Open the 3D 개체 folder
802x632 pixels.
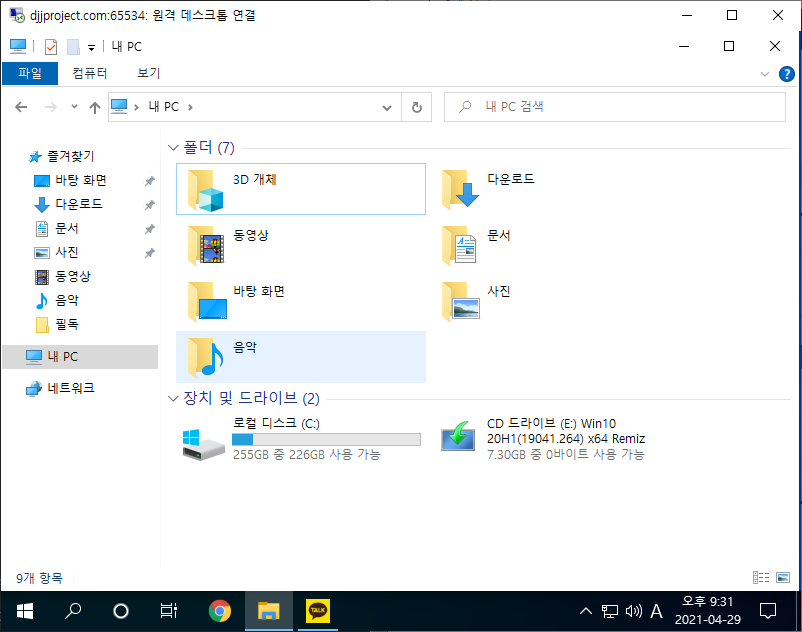pyautogui.click(x=301, y=189)
